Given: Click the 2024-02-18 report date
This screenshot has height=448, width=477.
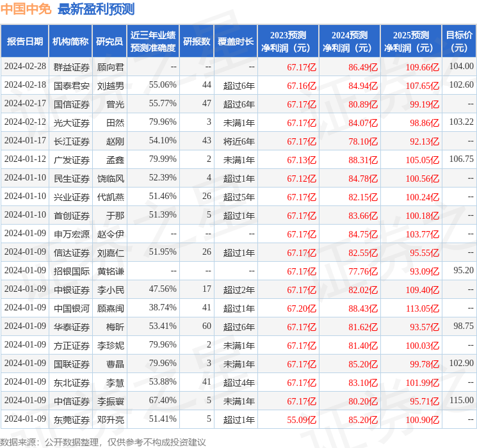Looking at the screenshot, I should pos(25,85).
